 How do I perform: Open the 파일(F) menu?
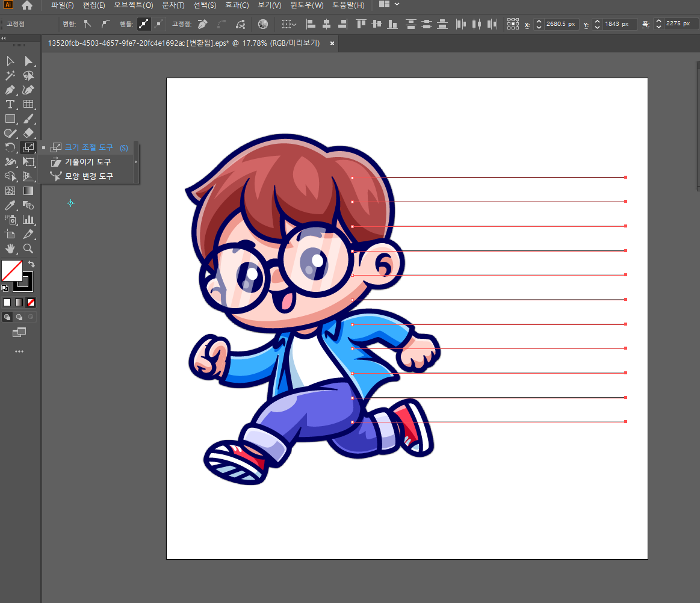tap(62, 5)
